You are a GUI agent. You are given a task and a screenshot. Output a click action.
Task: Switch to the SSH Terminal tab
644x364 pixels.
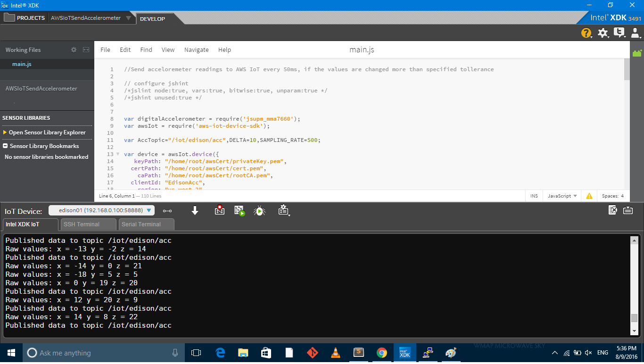coord(88,224)
